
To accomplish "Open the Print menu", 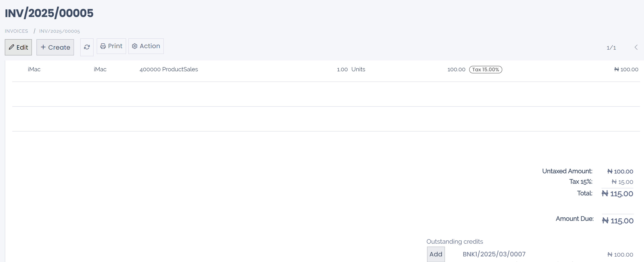I will 111,46.
